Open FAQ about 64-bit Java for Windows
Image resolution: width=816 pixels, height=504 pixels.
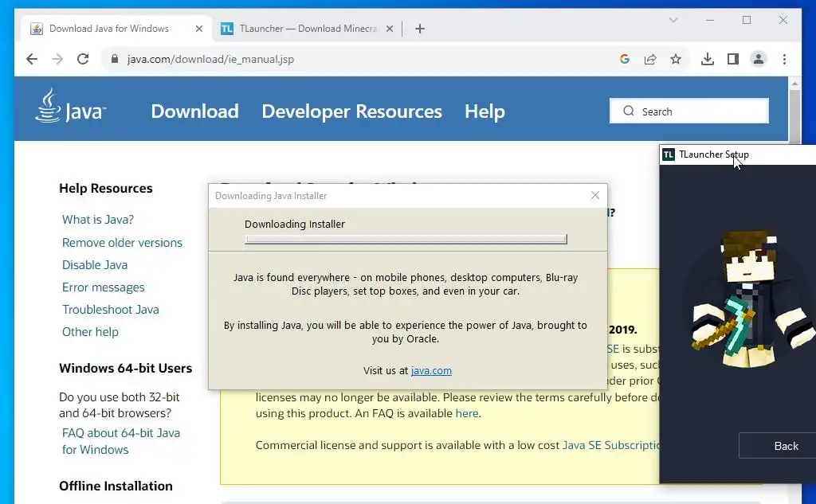[121, 441]
